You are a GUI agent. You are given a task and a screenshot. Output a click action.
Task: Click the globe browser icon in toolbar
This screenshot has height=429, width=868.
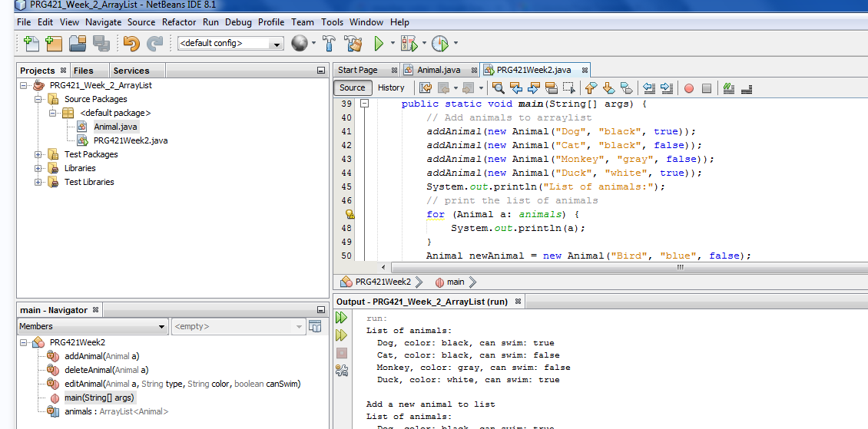[300, 43]
